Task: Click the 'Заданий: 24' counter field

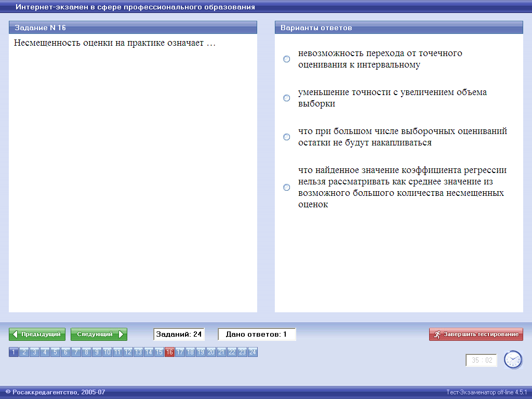Action: [x=179, y=334]
